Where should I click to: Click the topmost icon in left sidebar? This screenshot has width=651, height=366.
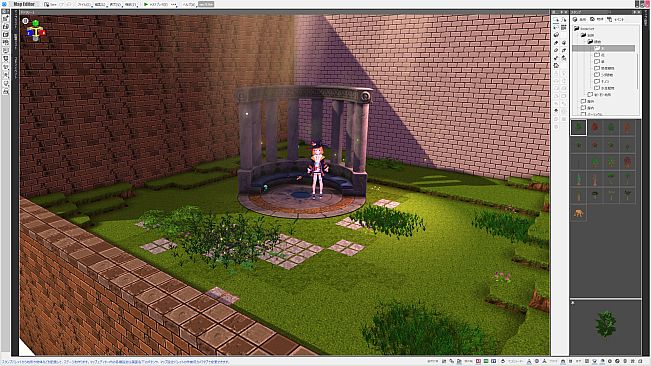point(5,19)
